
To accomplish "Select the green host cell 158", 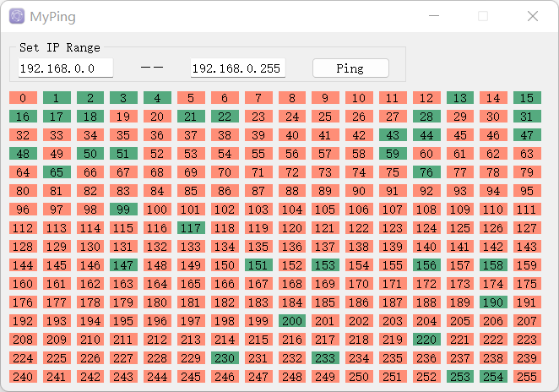I will tap(493, 265).
